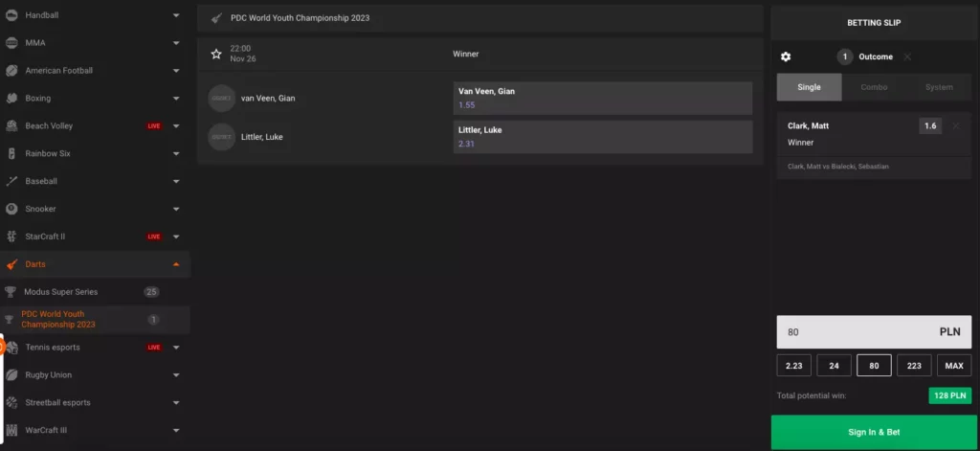Click the Snooker ball icon
Image resolution: width=980 pixels, height=451 pixels.
coord(11,209)
